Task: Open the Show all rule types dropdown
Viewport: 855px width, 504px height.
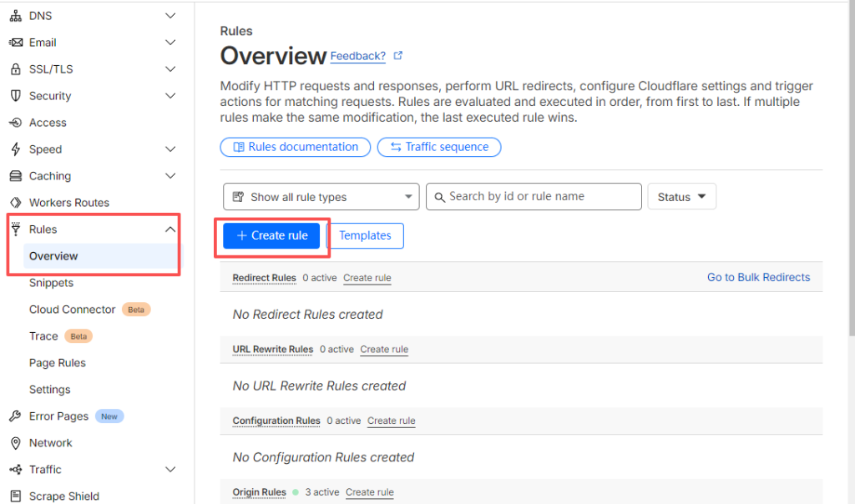Action: [x=321, y=197]
